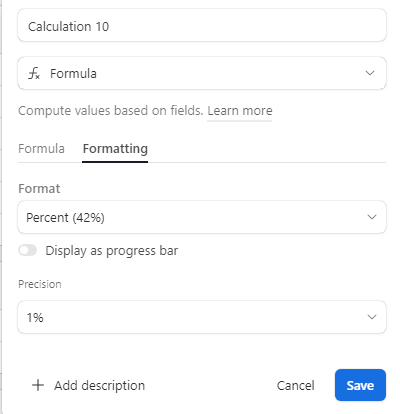Image resolution: width=400 pixels, height=414 pixels.
Task: Click the Add description text
Action: point(100,385)
